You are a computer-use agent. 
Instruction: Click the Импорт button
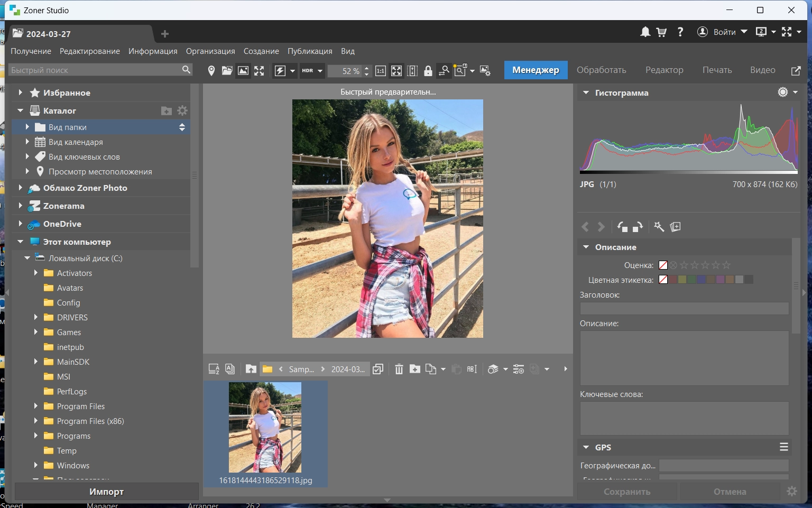coord(106,492)
